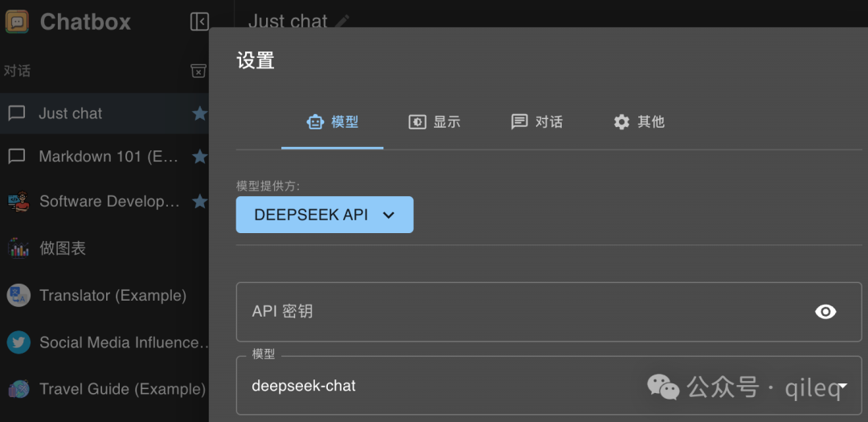This screenshot has height=422, width=868.
Task: Show the API key with the eye icon
Action: click(825, 312)
